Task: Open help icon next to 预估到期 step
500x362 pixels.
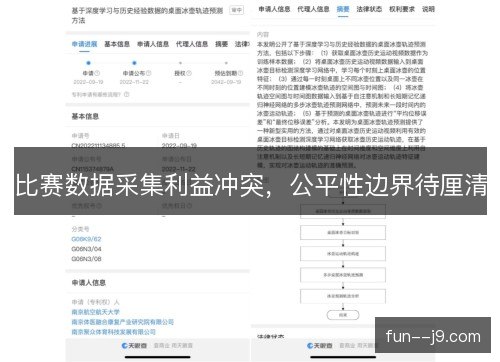Action: pos(240,73)
